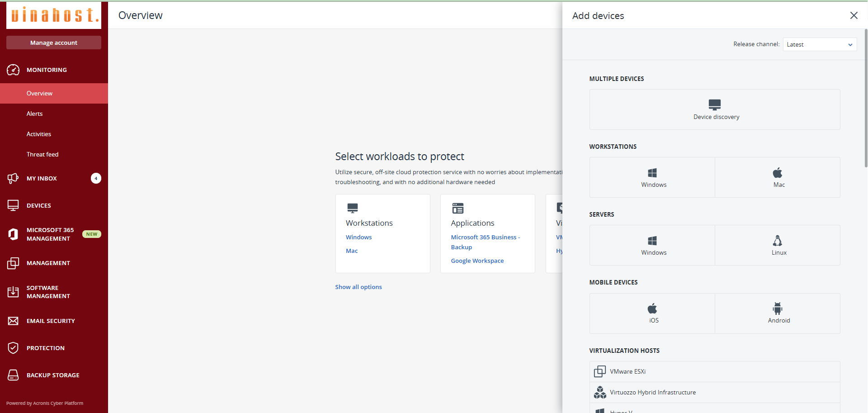Click the Add devices panel scrollbar
Image resolution: width=868 pixels, height=413 pixels.
(x=865, y=99)
